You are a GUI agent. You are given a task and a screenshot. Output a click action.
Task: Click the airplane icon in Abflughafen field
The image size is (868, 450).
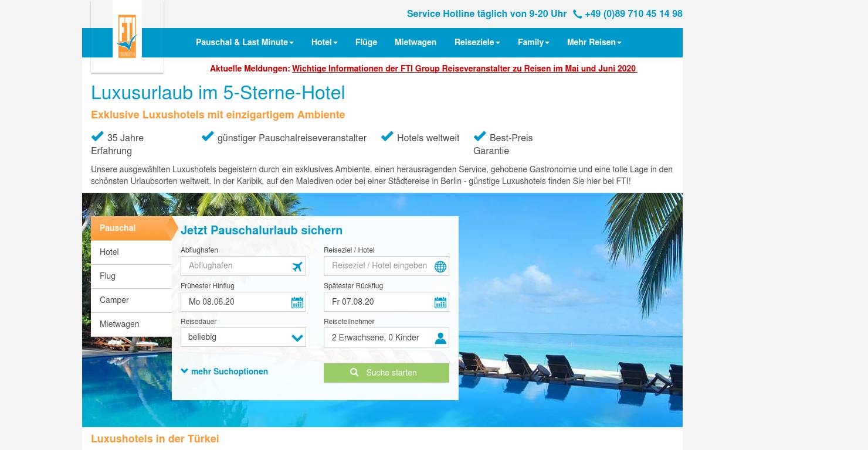[297, 267]
